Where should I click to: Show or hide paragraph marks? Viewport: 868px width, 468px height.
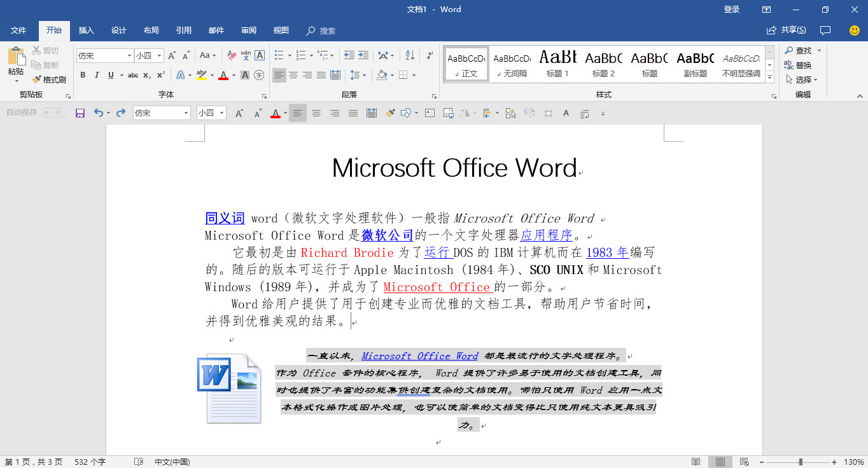coord(430,55)
